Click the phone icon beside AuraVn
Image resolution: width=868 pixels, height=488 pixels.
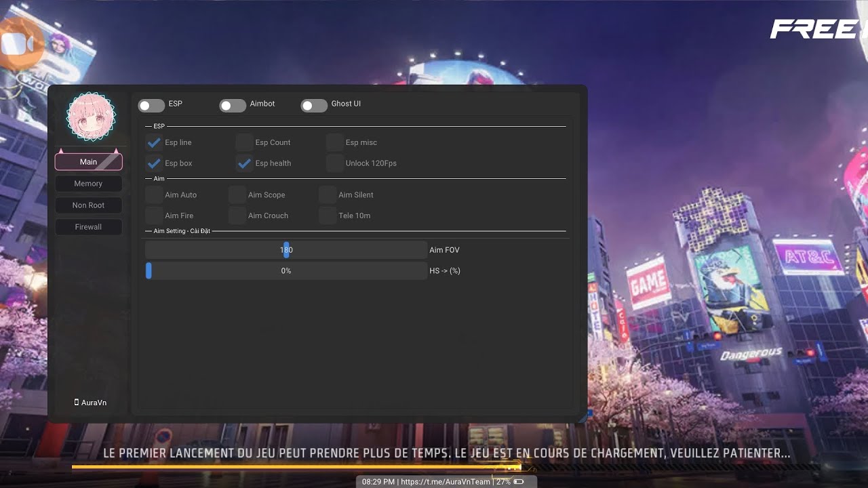(x=77, y=403)
